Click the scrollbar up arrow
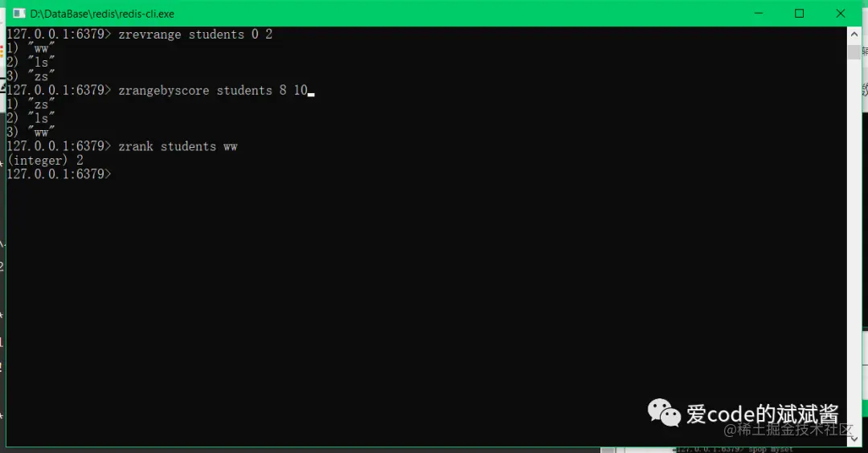This screenshot has height=453, width=868. [854, 35]
